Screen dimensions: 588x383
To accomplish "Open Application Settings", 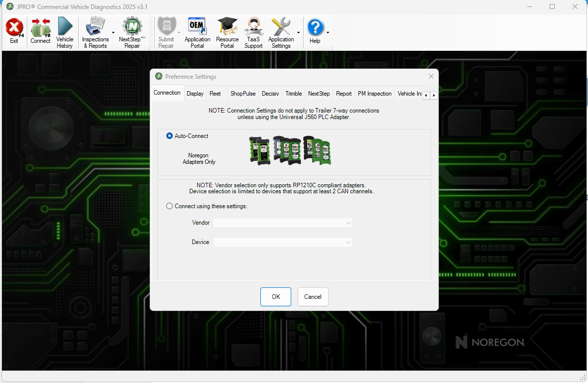I will pos(281,31).
